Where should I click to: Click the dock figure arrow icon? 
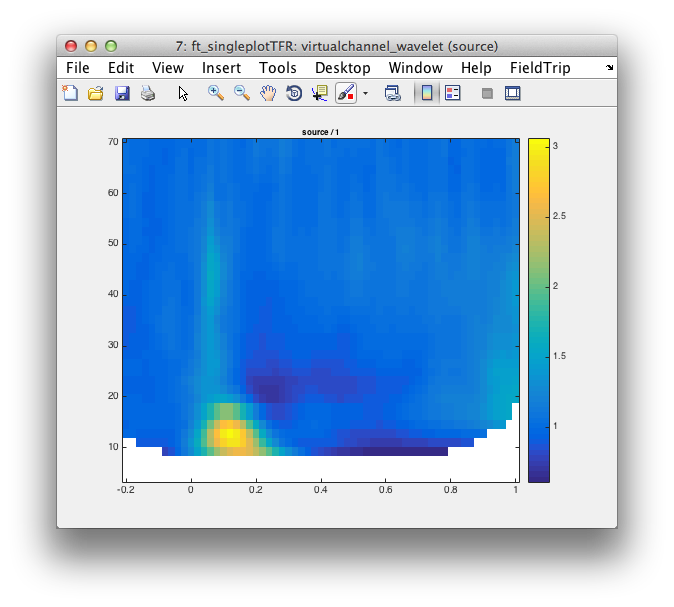tap(610, 67)
